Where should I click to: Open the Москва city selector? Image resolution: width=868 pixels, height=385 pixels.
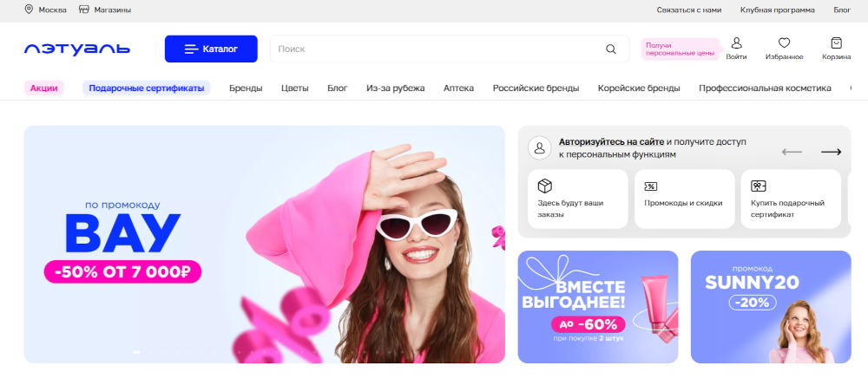pos(46,10)
